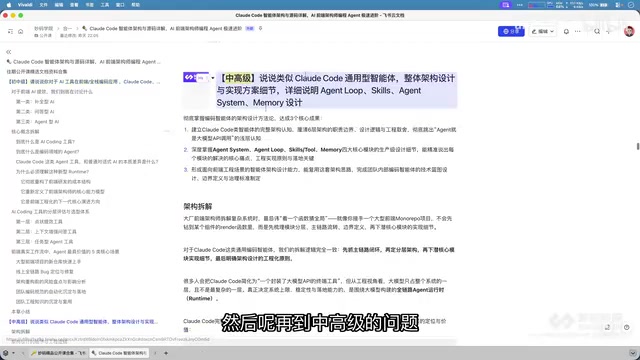640x360 pixels.
Task: Jump to 线上全链路 Bug 定位与修复
Action: click(x=45, y=271)
